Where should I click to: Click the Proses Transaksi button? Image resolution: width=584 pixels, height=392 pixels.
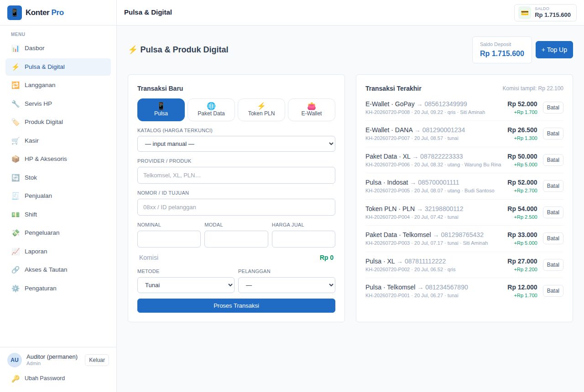click(x=236, y=305)
